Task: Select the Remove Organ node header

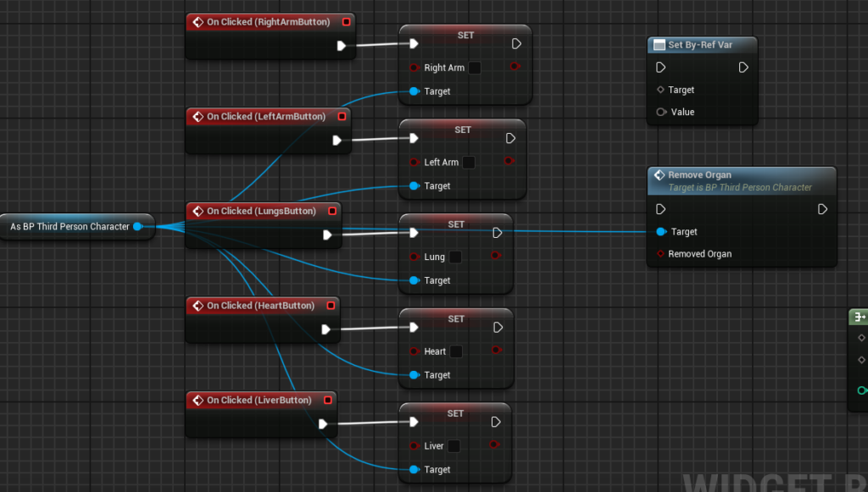Action: tap(699, 175)
